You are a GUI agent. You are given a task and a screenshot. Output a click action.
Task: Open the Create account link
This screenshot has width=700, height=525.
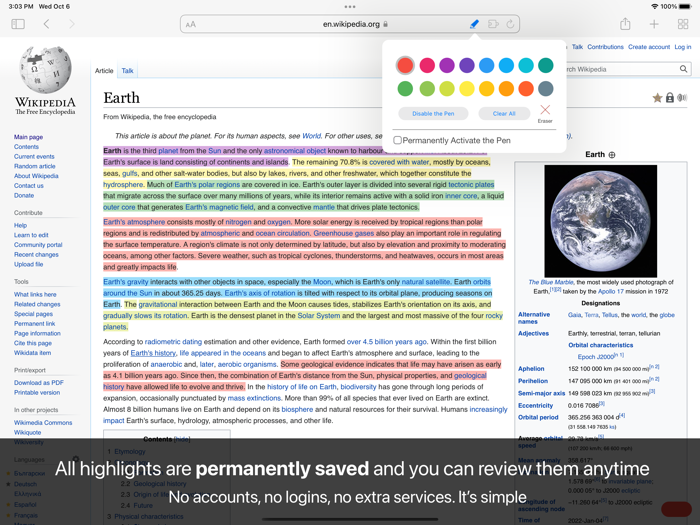(x=649, y=47)
